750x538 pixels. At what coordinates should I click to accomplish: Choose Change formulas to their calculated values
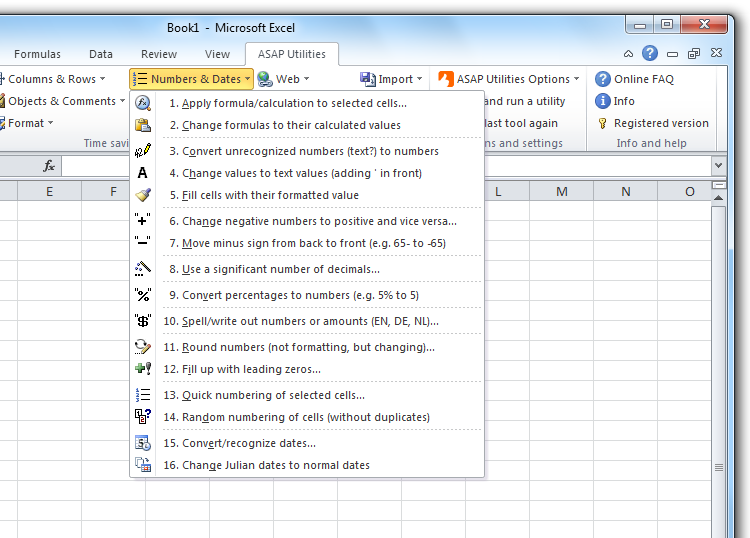coord(307,125)
